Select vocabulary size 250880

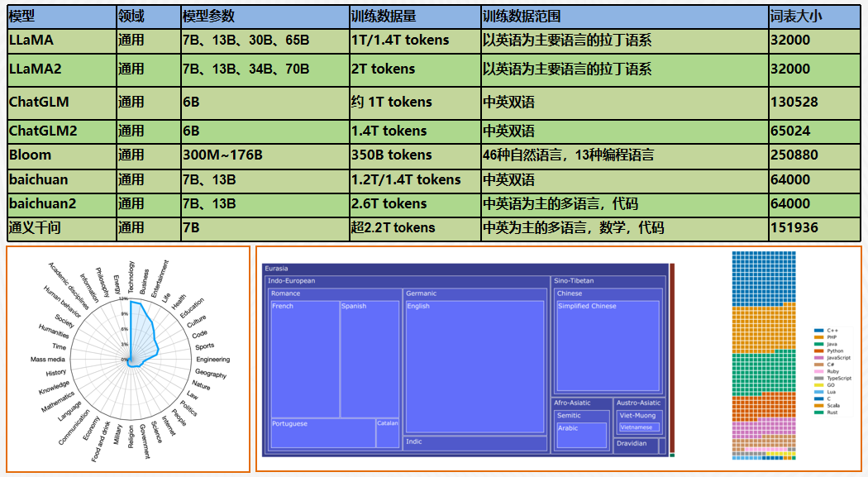(814, 155)
